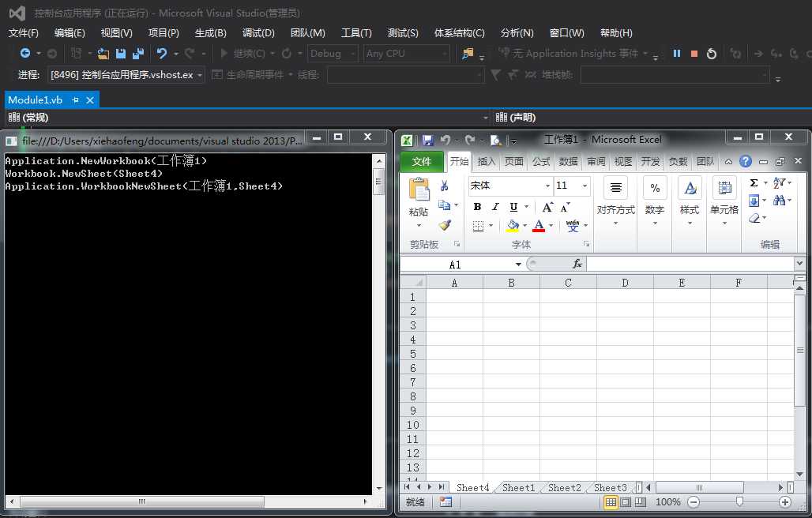Click the Sort and Filter icon
The width and height of the screenshot is (812, 518).
pyautogui.click(x=779, y=182)
